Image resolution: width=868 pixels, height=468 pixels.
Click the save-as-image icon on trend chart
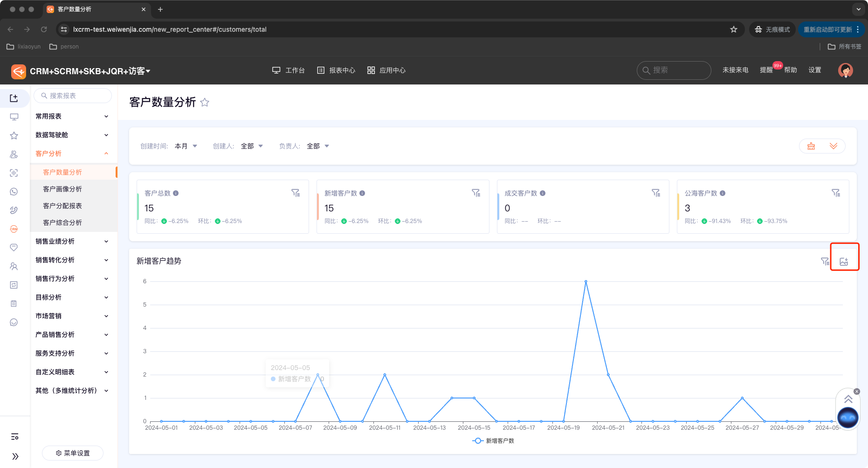point(844,262)
